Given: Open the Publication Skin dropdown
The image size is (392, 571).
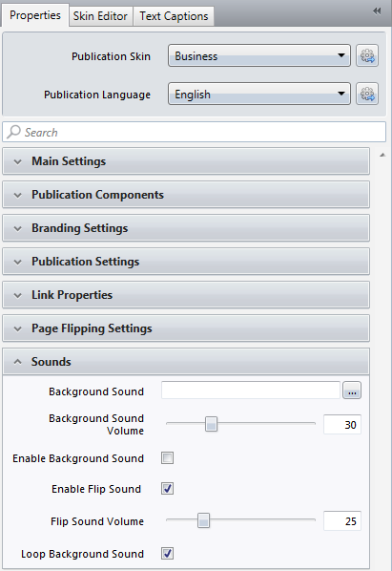Looking at the screenshot, I should click(x=259, y=55).
